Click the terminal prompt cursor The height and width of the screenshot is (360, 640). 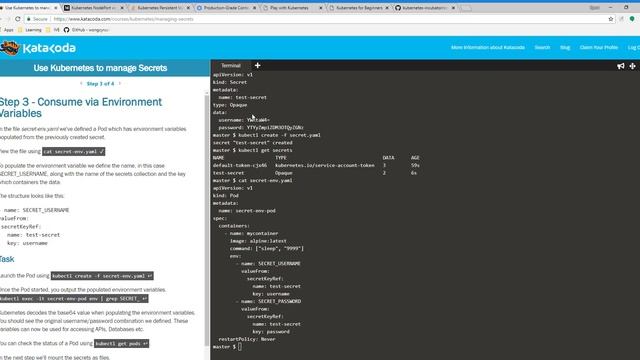point(240,347)
